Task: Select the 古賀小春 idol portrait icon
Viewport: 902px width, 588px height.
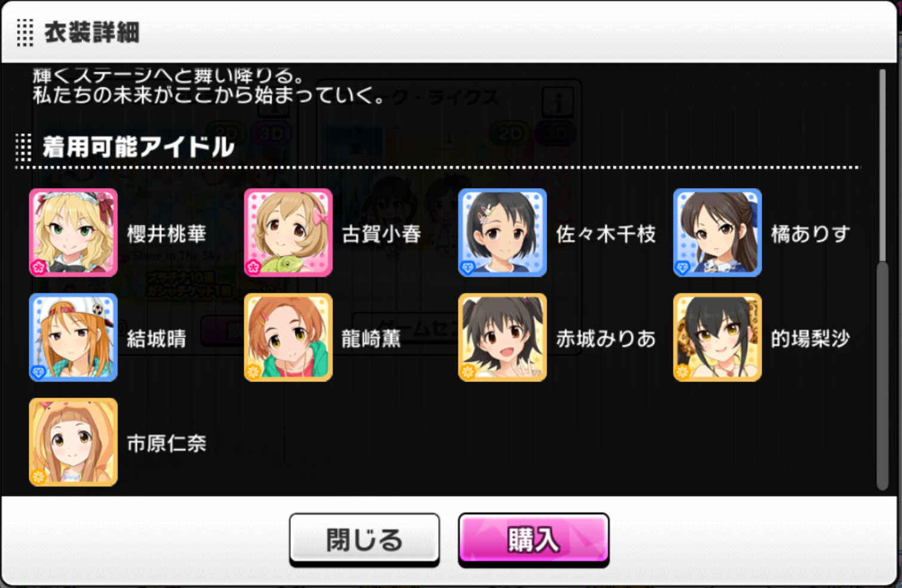Action: pyautogui.click(x=288, y=233)
